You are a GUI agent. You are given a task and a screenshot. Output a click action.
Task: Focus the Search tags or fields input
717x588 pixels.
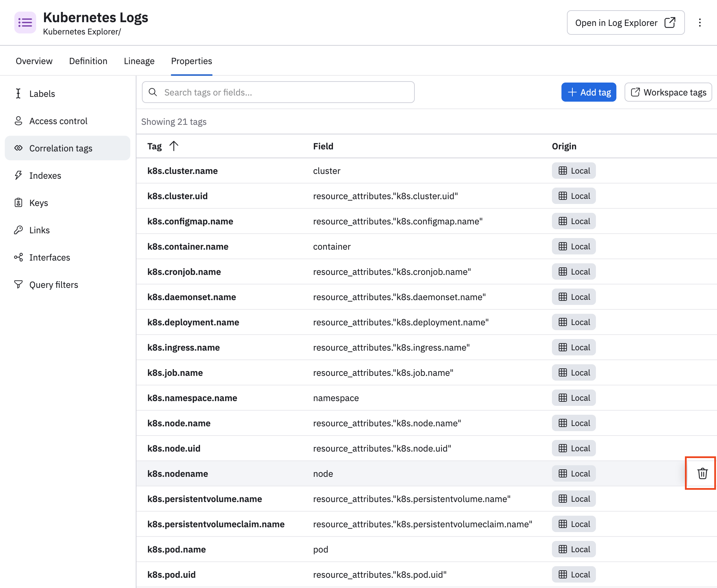[x=278, y=92]
